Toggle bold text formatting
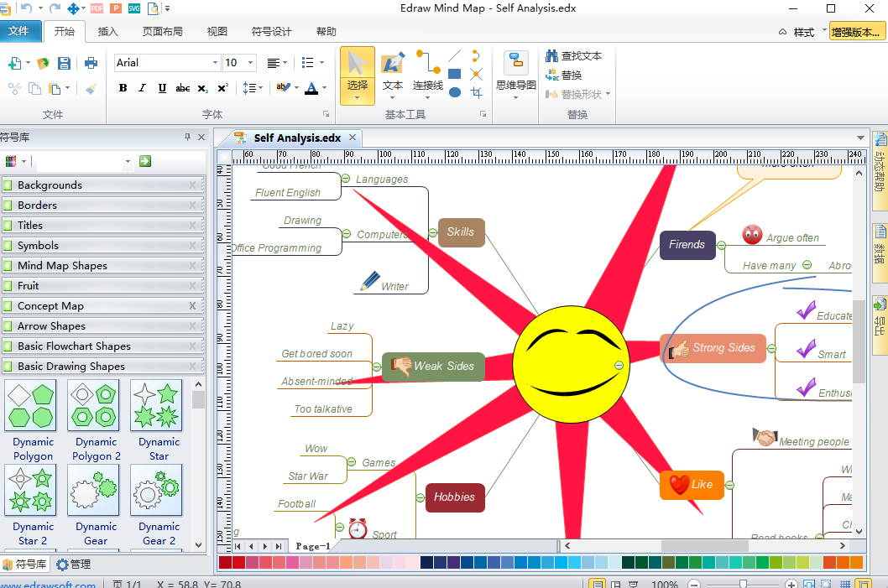The width and height of the screenshot is (888, 588). click(x=123, y=88)
